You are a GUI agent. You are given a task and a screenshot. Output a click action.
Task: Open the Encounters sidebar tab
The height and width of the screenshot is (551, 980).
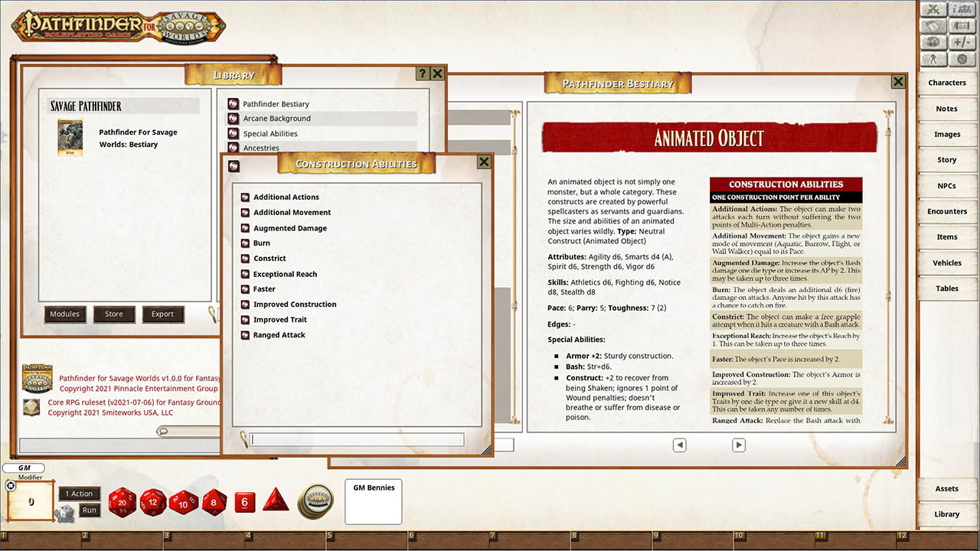point(946,211)
